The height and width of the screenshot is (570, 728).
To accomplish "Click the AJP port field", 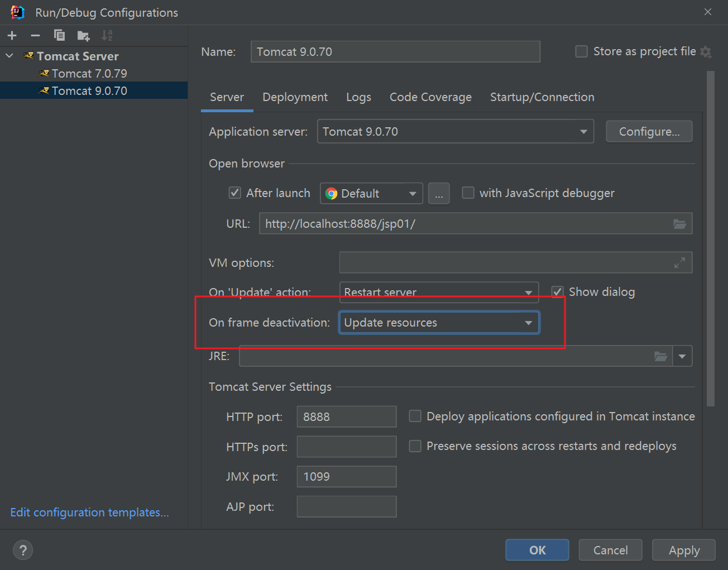I will click(x=347, y=506).
